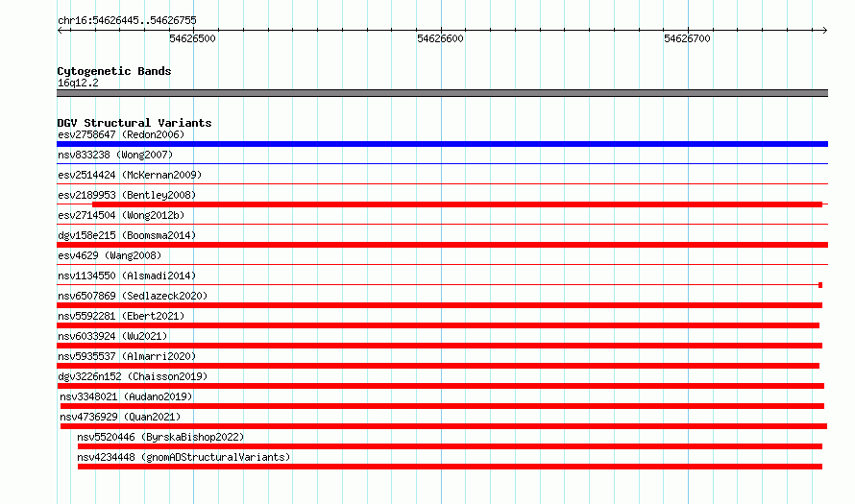Click the Cytogenetic Bands track title
The height and width of the screenshot is (504, 855).
pos(114,71)
